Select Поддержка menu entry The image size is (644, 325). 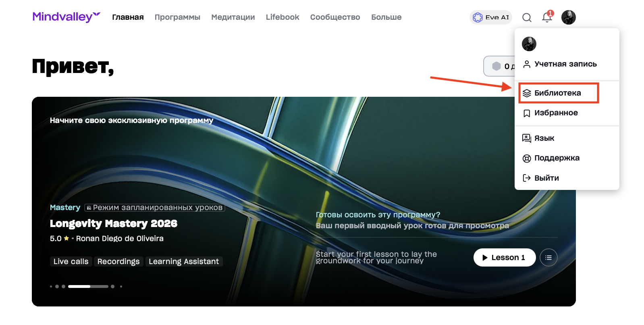pos(567,158)
